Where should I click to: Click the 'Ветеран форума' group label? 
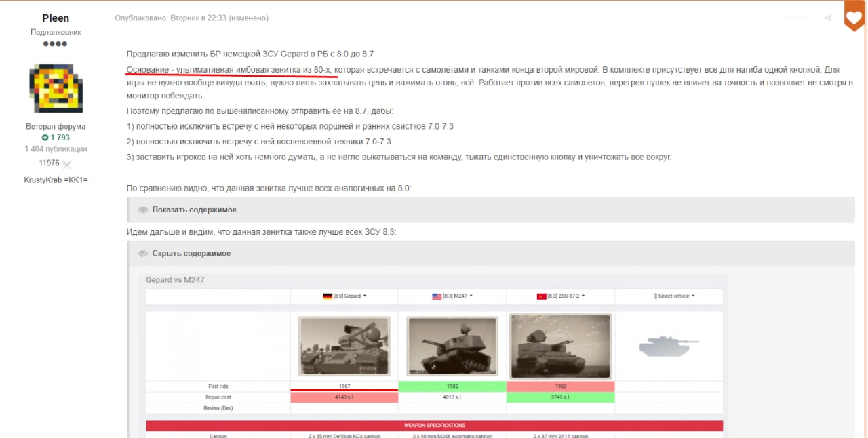(56, 126)
